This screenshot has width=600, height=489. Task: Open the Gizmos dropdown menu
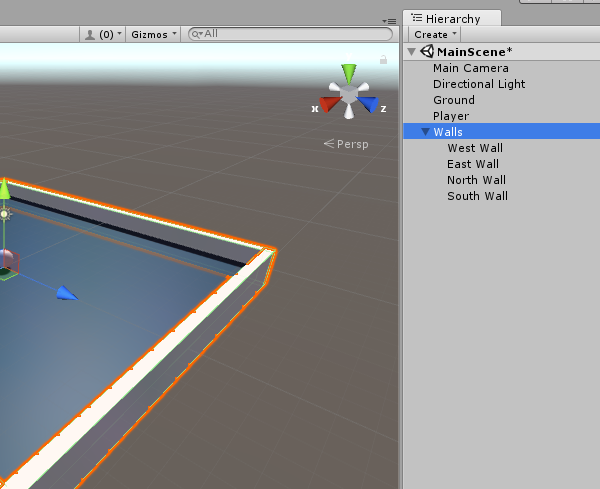point(153,34)
